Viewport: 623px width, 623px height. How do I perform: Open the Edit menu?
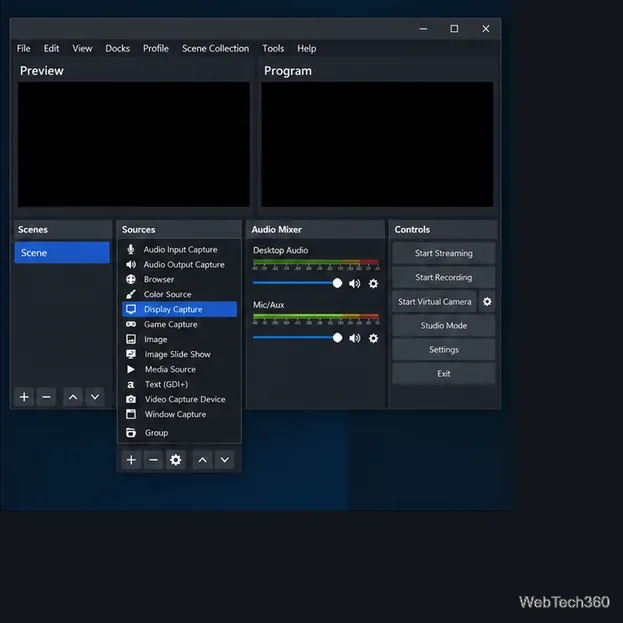(x=51, y=48)
